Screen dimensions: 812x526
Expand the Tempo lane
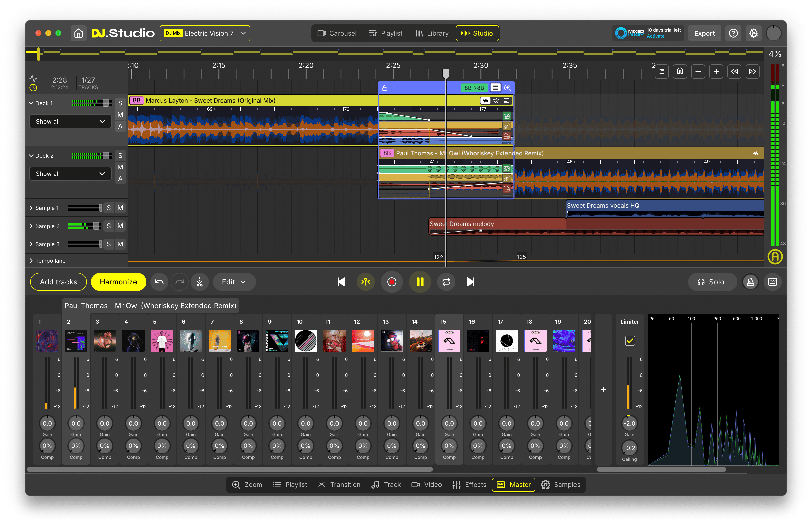(x=31, y=261)
